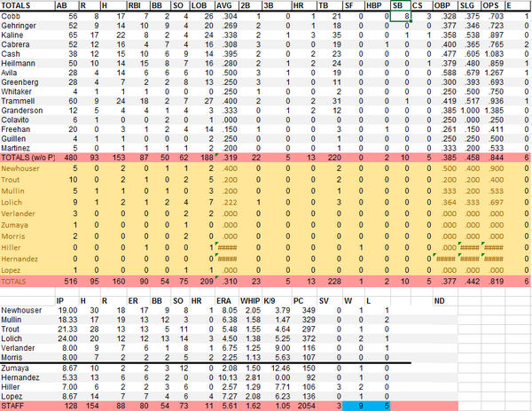Select Heilmann's RBI cell showing 15
The image size is (532, 411).
coord(141,64)
